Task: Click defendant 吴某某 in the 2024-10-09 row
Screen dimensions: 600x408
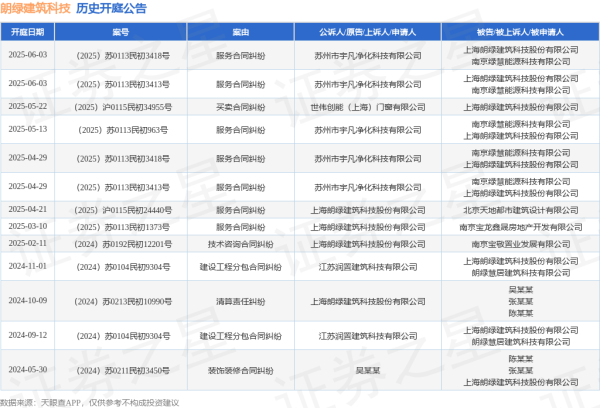Action: [521, 290]
